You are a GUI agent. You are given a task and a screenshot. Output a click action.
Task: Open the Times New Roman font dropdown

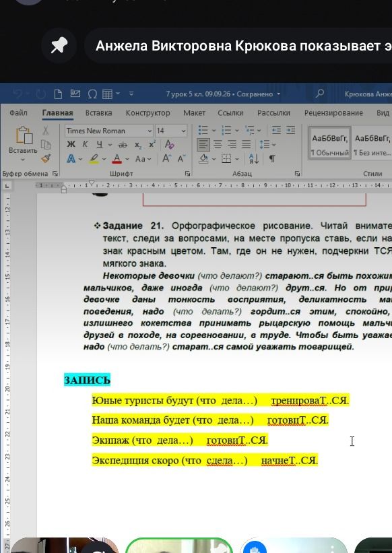(150, 131)
